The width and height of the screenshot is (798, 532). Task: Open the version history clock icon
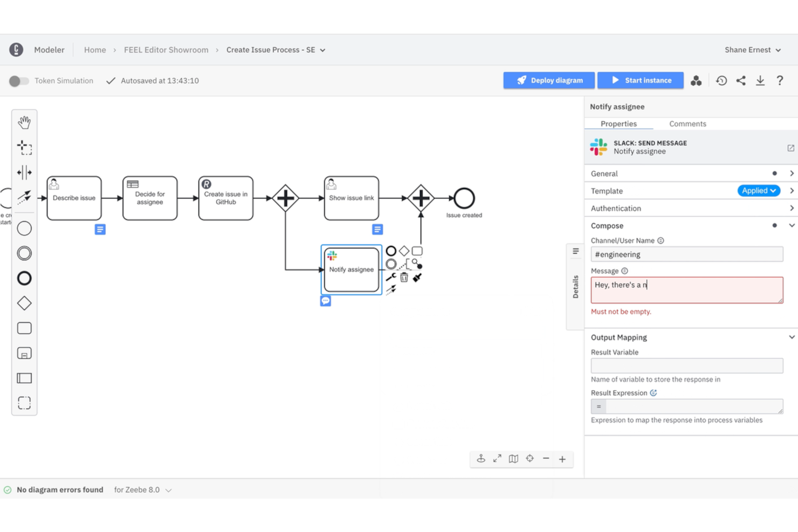click(721, 81)
